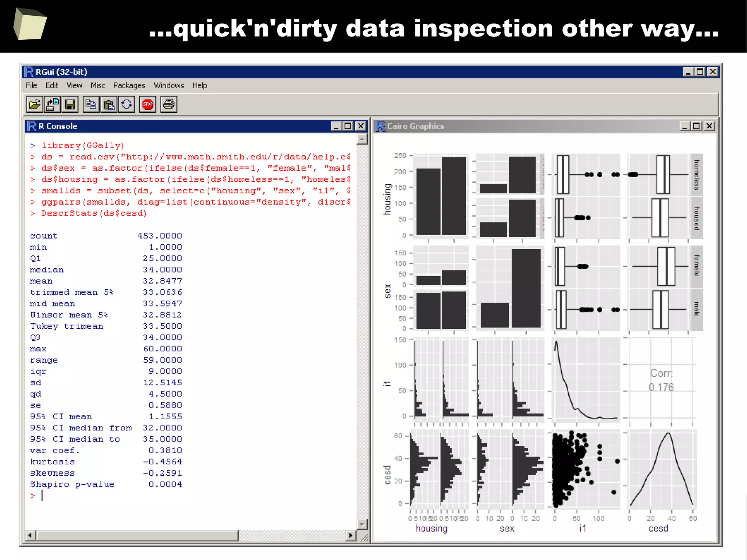Minimize the Cairo Graphics window
The height and width of the screenshot is (560, 747).
click(x=685, y=126)
